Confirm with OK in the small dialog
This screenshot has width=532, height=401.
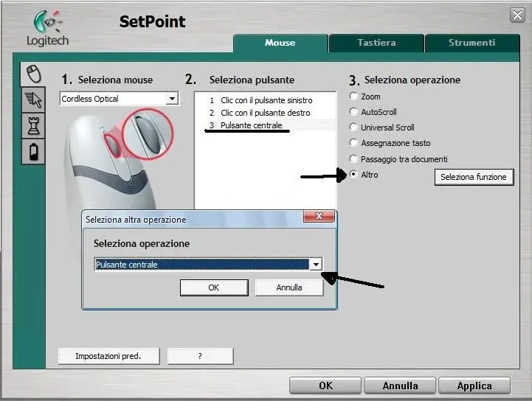[x=214, y=287]
